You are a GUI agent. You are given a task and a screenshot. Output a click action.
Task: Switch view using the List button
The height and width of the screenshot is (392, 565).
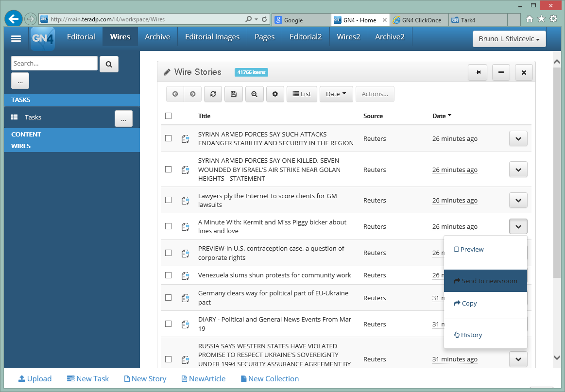point(302,94)
